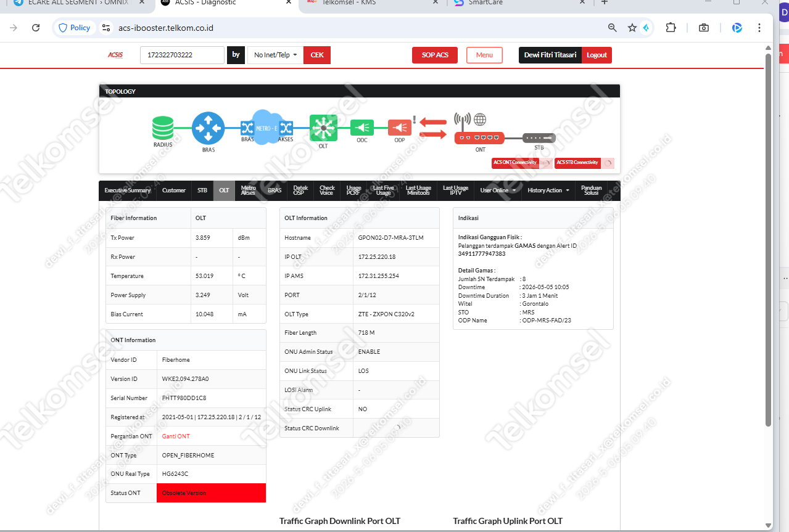Click the METRO-E cloud icon
789x532 pixels.
tap(266, 128)
